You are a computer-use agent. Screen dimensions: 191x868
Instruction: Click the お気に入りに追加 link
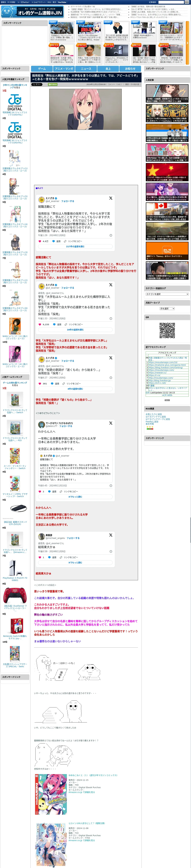point(154,414)
